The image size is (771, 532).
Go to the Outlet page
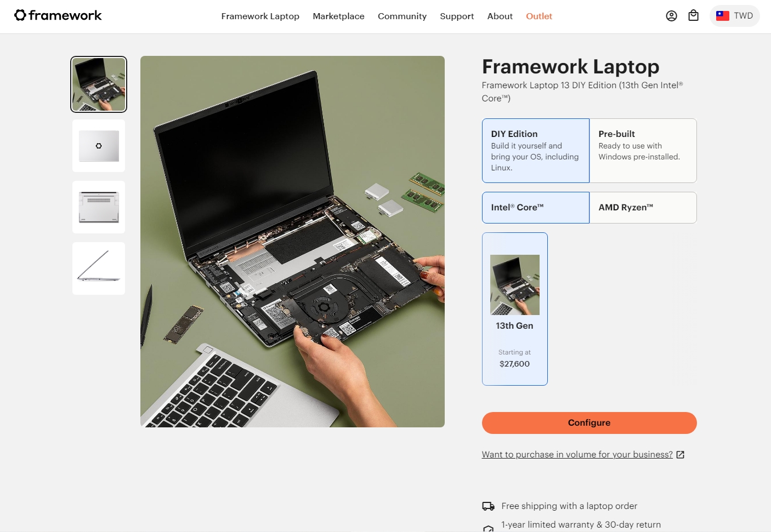[x=539, y=16]
